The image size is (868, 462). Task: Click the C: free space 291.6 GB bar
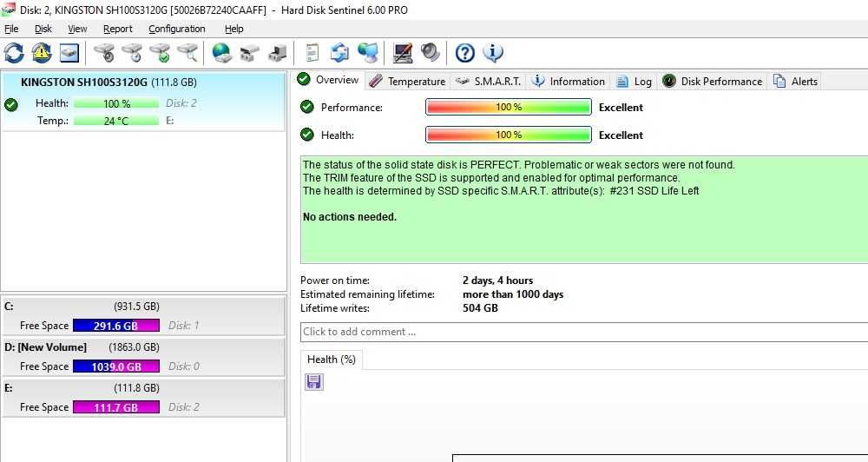[x=116, y=326]
